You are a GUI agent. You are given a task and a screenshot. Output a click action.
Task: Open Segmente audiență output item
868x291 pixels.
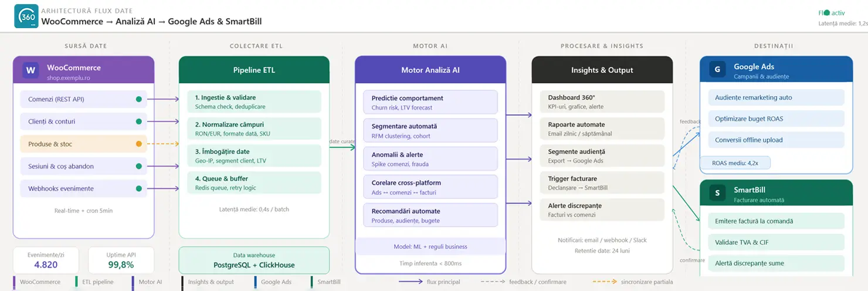tap(602, 155)
